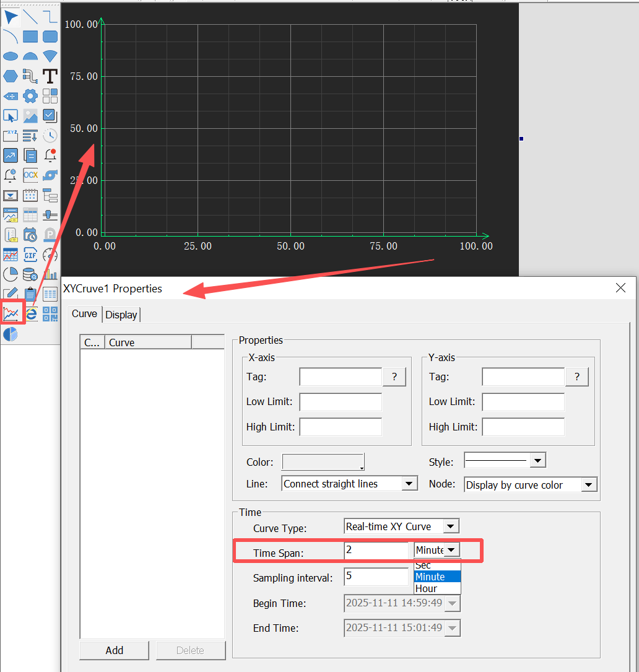Image resolution: width=639 pixels, height=672 pixels.
Task: Switch to the Display tab
Action: click(x=121, y=315)
